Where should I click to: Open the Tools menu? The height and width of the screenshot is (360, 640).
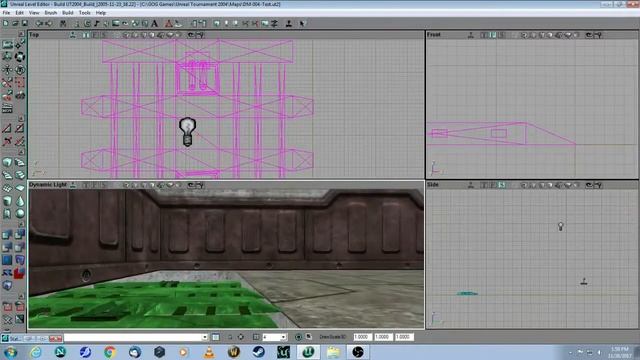click(x=84, y=13)
